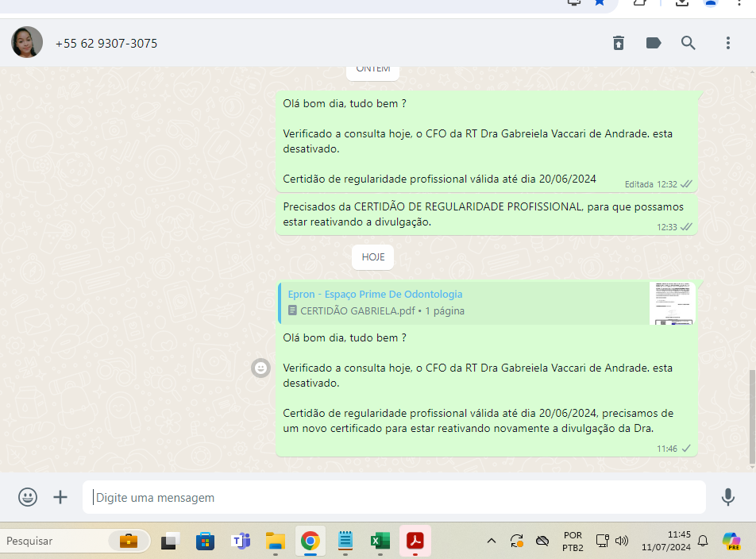Click the 'Epron - Espaço Prime De Odontologia' sender name
The height and width of the screenshot is (559, 756).
(375, 294)
